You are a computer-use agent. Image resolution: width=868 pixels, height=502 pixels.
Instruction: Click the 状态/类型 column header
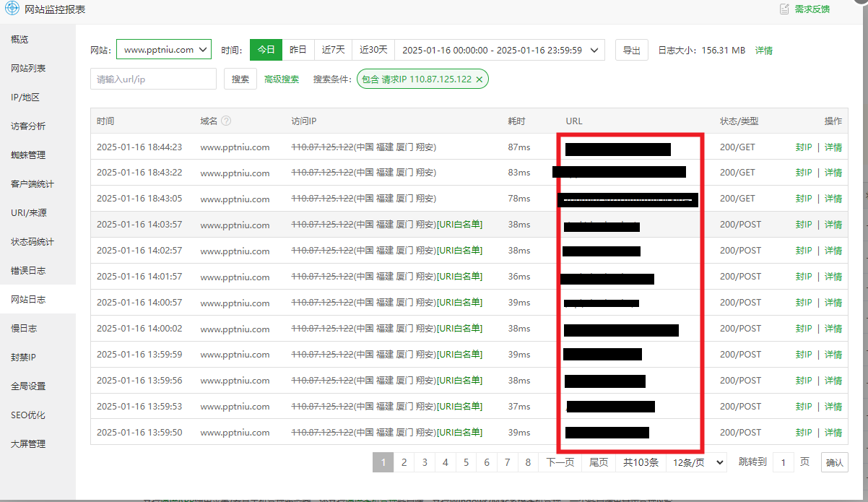pos(739,121)
